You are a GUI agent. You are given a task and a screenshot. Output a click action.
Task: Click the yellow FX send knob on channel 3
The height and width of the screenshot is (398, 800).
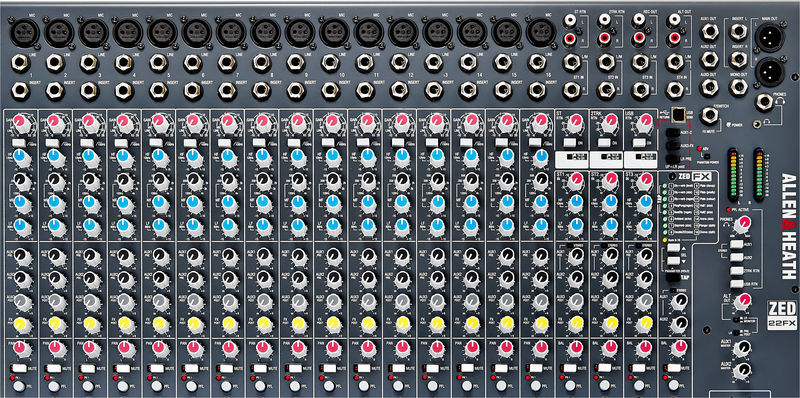[x=89, y=322]
